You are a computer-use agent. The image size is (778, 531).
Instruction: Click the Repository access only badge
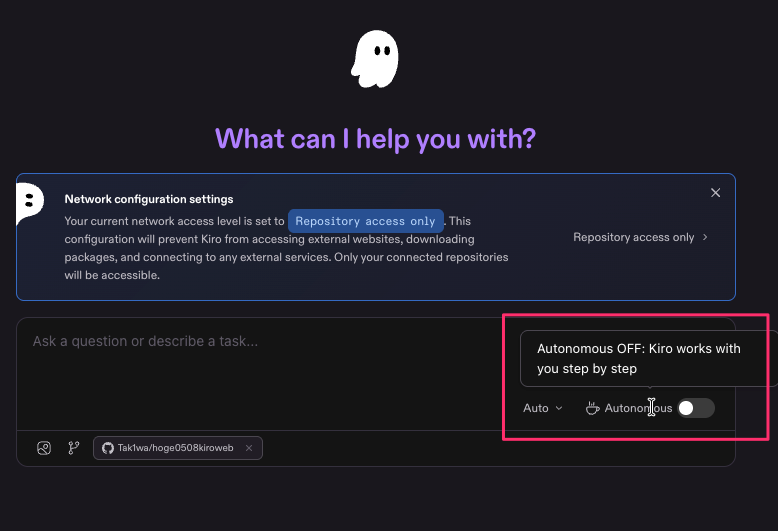pos(366,221)
